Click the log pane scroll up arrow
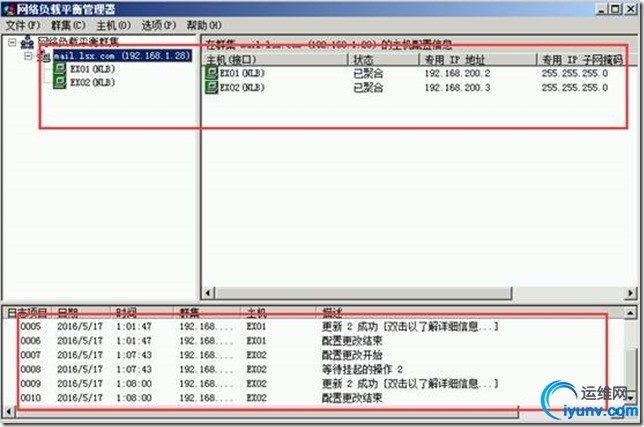Viewport: 644px width, 427px height. pyautogui.click(x=630, y=313)
